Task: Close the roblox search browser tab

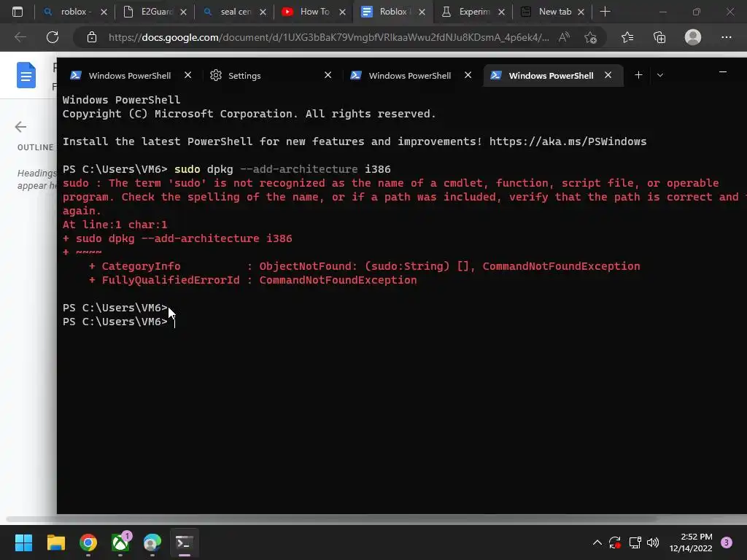Action: 104,12
